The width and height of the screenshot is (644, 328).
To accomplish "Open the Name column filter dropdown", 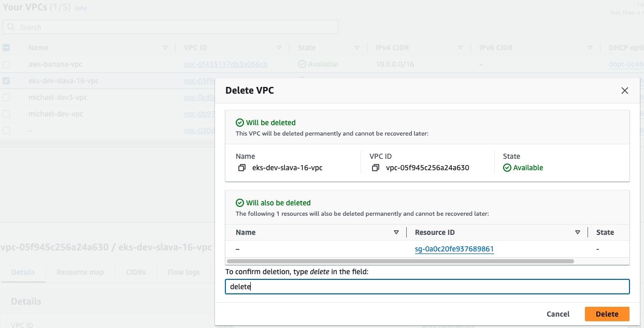I will pyautogui.click(x=165, y=47).
